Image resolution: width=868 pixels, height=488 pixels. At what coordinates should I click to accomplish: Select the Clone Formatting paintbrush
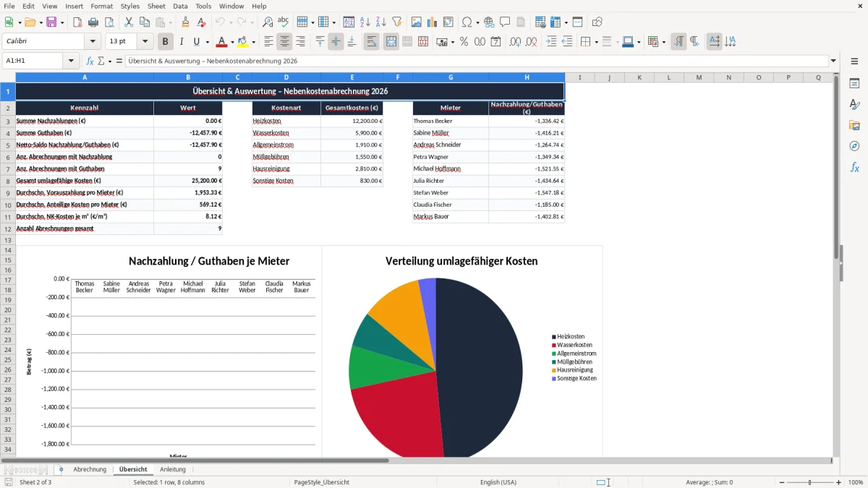pos(186,22)
